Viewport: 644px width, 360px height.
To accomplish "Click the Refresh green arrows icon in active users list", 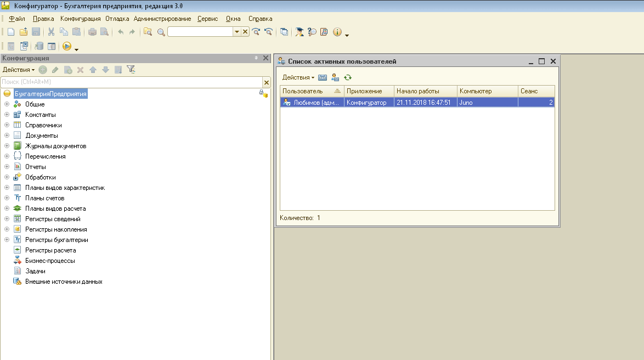I will pos(348,77).
